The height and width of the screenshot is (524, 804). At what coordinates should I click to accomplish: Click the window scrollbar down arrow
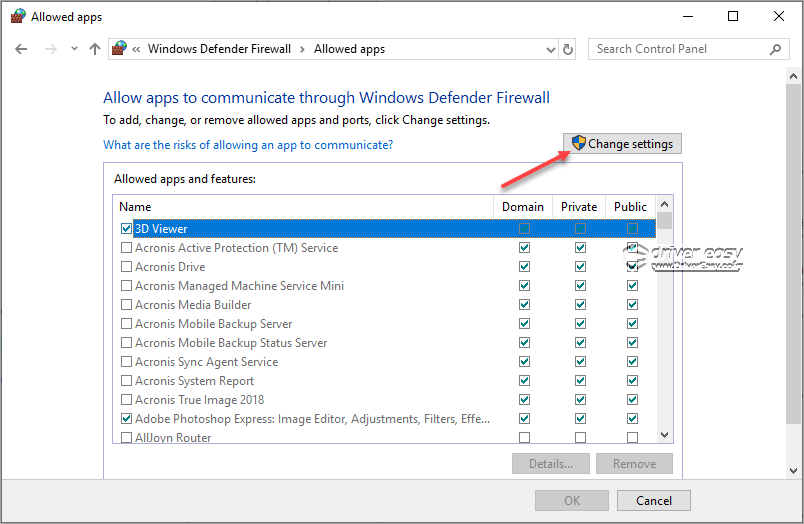tap(793, 470)
